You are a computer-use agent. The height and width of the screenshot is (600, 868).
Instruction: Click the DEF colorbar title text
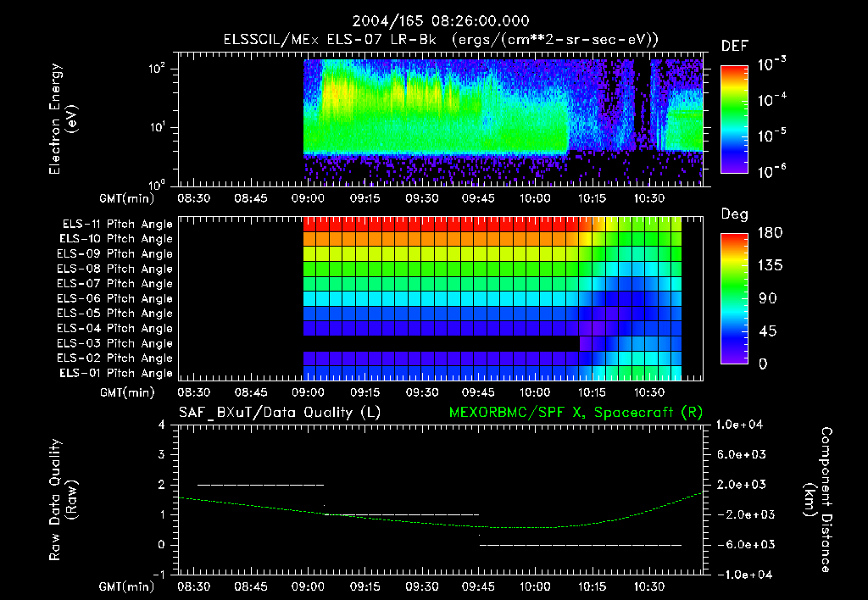pyautogui.click(x=735, y=46)
